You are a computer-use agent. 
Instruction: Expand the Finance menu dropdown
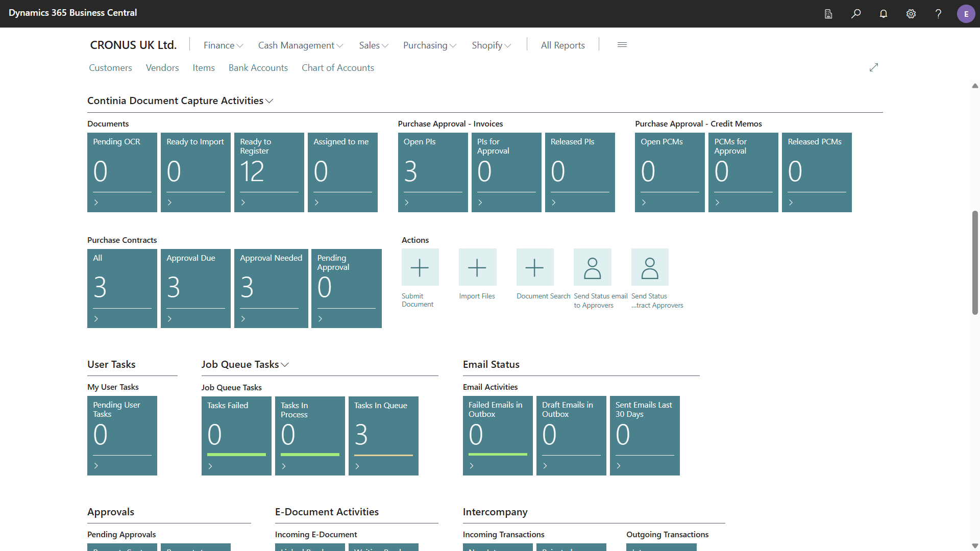223,45
